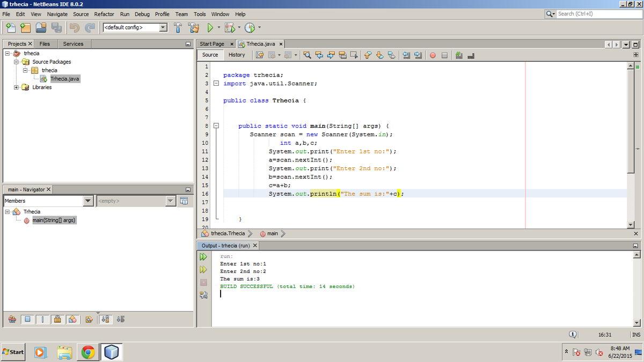
Task: Click the Build Project hammer icon
Action: point(179,27)
